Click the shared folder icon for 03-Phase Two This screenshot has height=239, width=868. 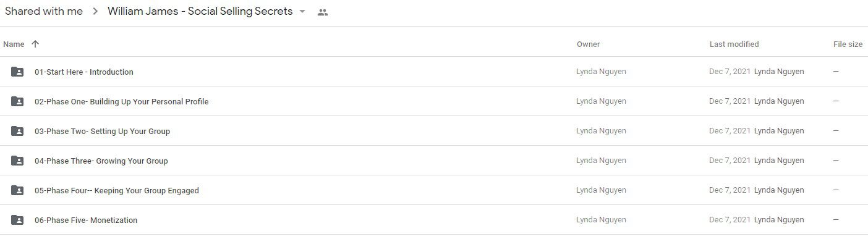[17, 131]
